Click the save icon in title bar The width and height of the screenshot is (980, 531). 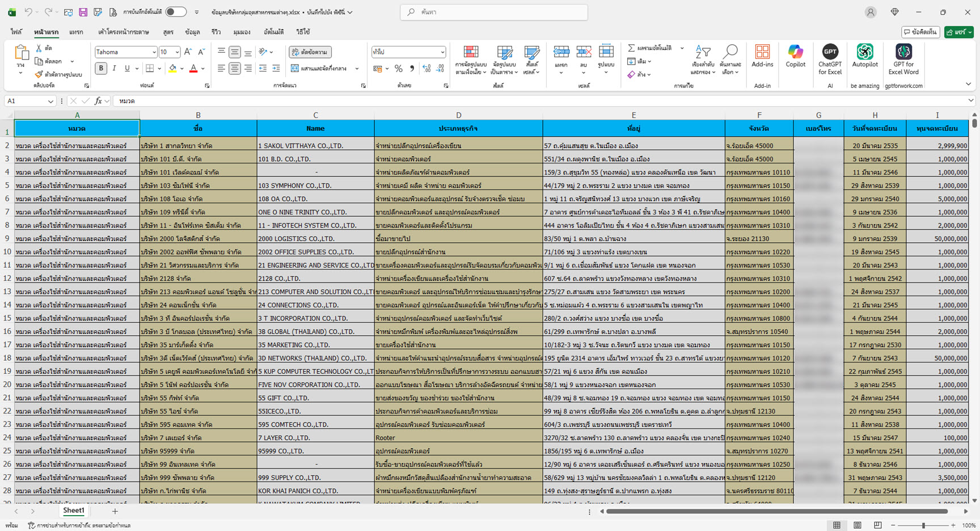[x=83, y=12]
